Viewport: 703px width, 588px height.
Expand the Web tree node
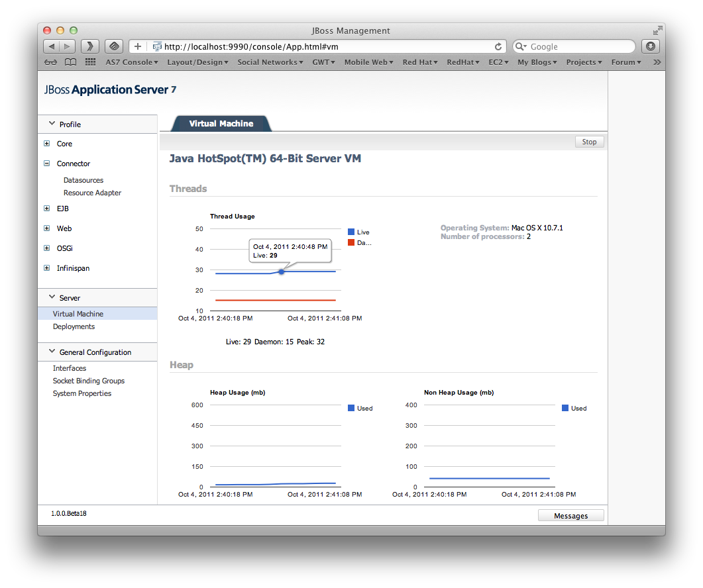46,228
